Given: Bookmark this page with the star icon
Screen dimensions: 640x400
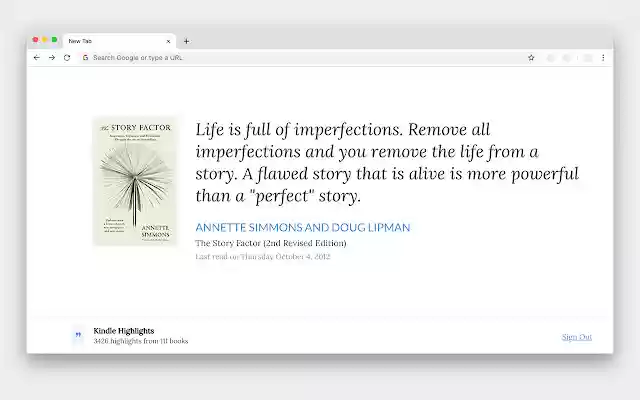Looking at the screenshot, I should pos(531,58).
